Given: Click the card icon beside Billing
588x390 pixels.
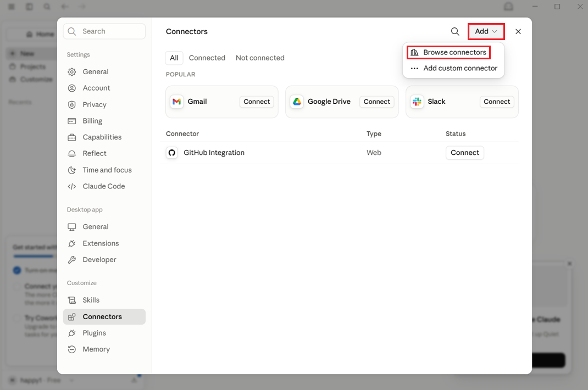Looking at the screenshot, I should pos(71,121).
